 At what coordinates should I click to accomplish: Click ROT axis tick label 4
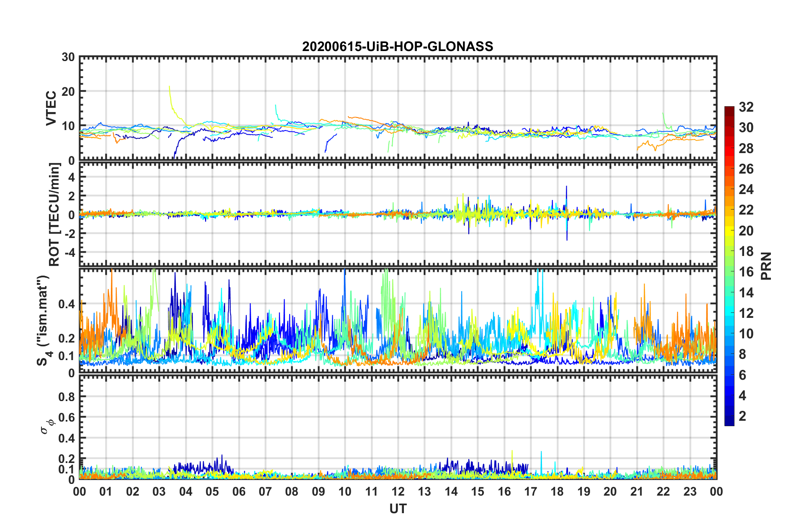click(72, 177)
